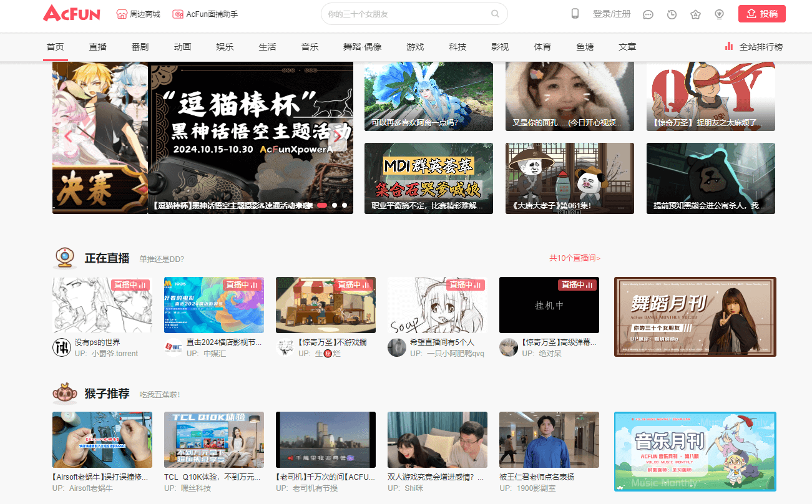Click the AcFun logo
812x504 pixels.
click(72, 14)
